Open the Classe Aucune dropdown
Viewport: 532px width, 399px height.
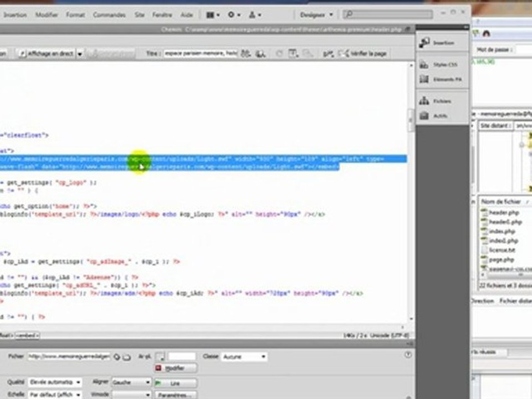point(244,356)
